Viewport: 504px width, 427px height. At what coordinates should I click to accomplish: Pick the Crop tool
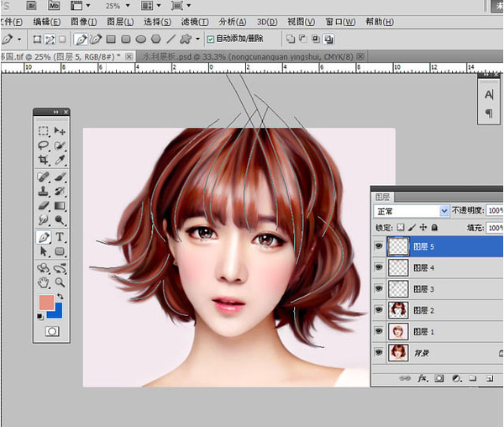point(44,160)
